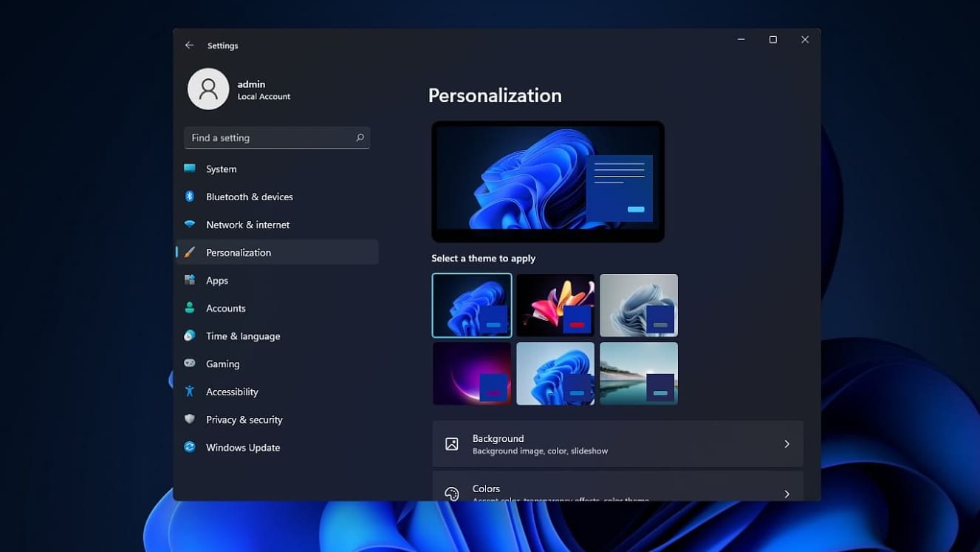980x552 pixels.
Task: Click the Bluetooth & devices icon
Action: point(190,197)
